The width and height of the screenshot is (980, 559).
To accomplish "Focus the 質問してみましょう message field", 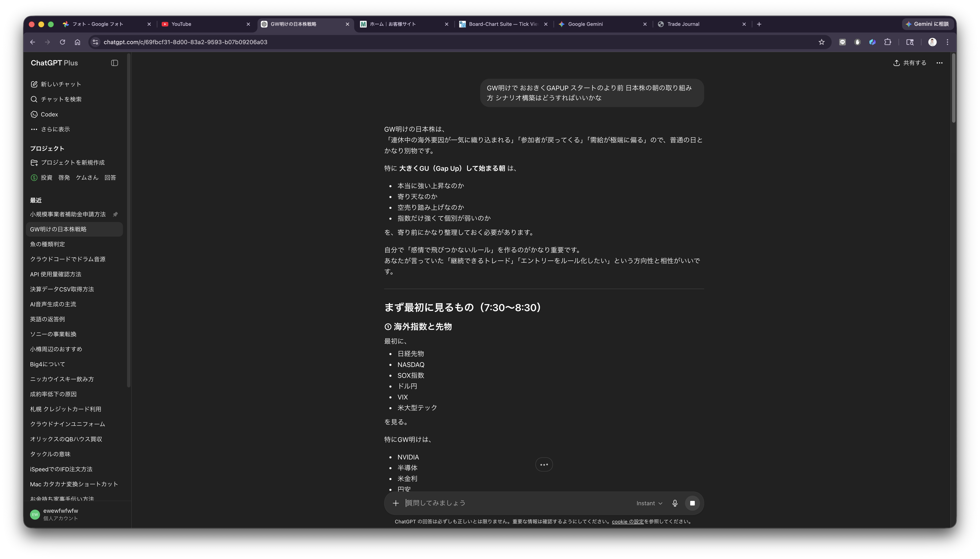I will [x=516, y=503].
